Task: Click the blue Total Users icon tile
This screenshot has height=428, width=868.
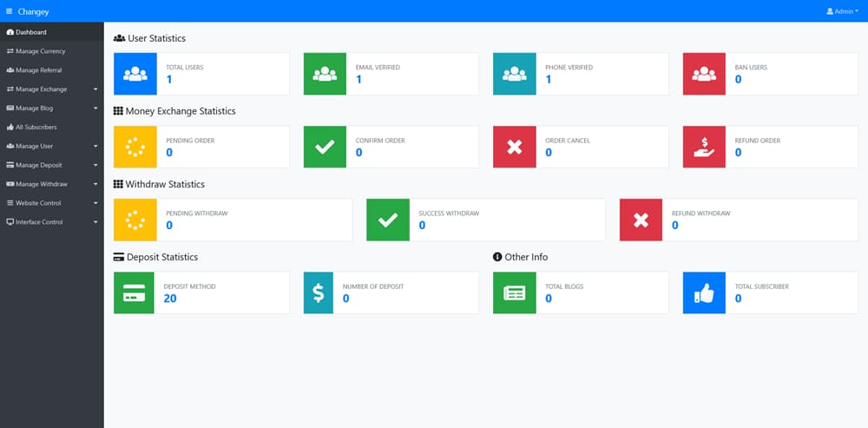Action: [135, 74]
